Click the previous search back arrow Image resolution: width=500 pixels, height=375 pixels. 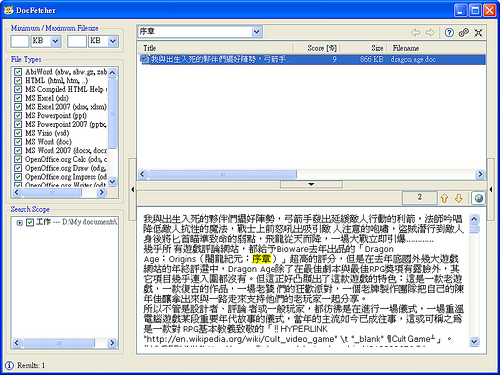416,32
